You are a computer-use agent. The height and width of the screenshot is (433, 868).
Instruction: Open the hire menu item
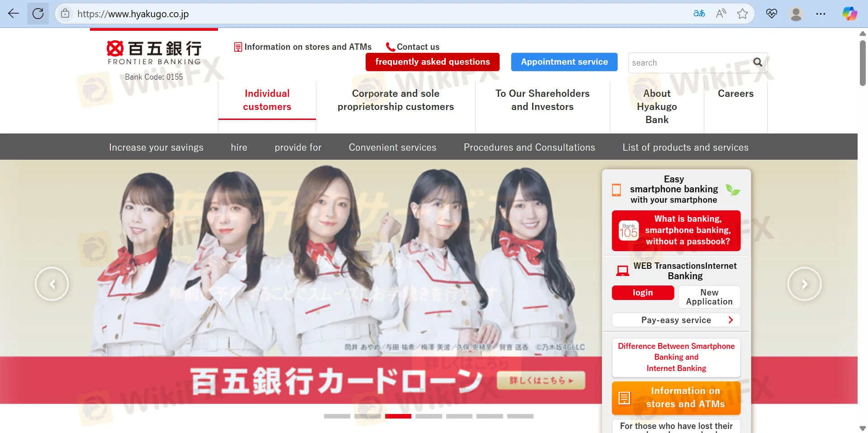coord(239,147)
